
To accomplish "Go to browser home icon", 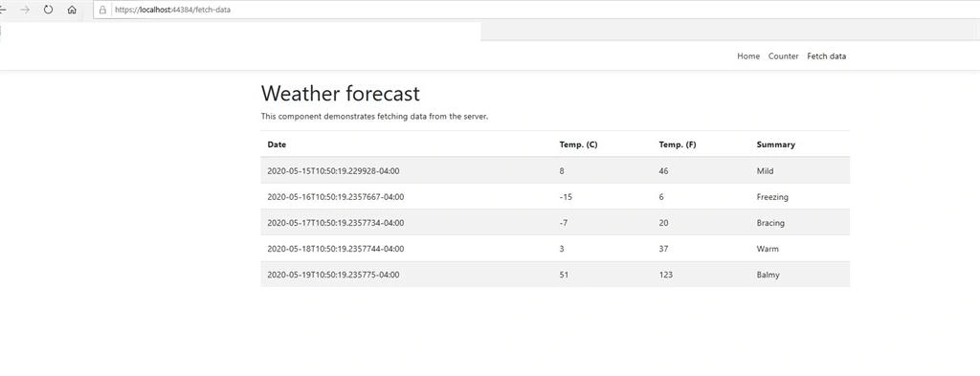I will tap(72, 10).
